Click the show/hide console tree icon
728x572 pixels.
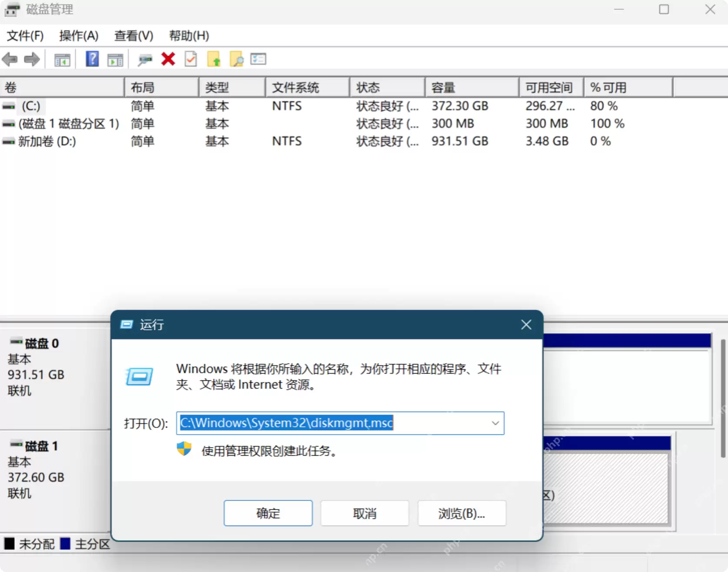point(62,60)
